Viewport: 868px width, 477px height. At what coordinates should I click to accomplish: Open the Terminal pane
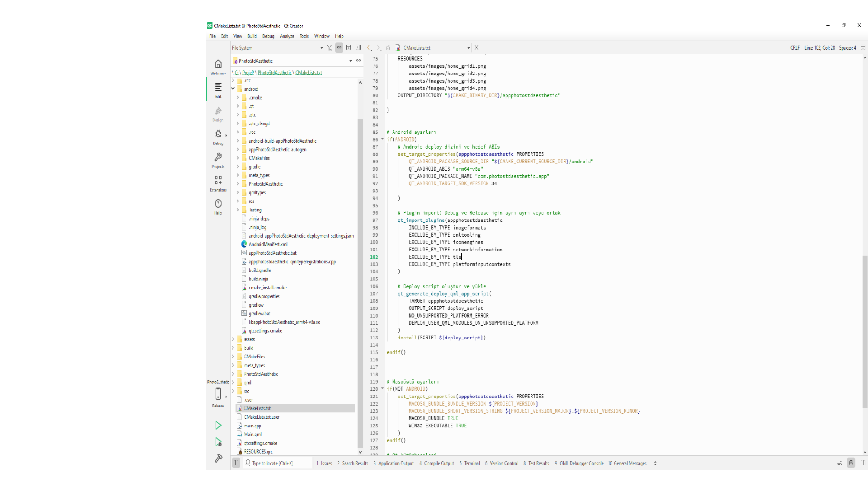[470, 463]
